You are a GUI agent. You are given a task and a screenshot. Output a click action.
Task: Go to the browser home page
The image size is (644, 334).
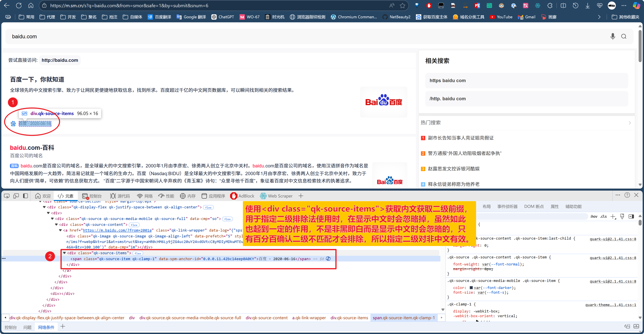pyautogui.click(x=31, y=6)
